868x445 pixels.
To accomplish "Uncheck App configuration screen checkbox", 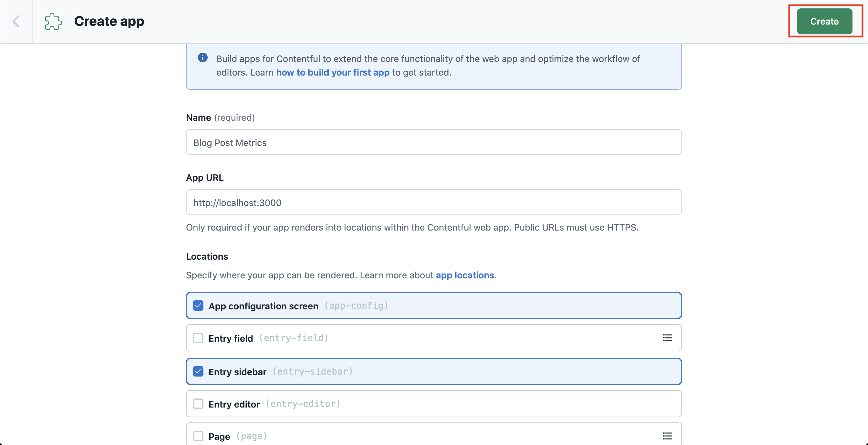I will click(198, 305).
